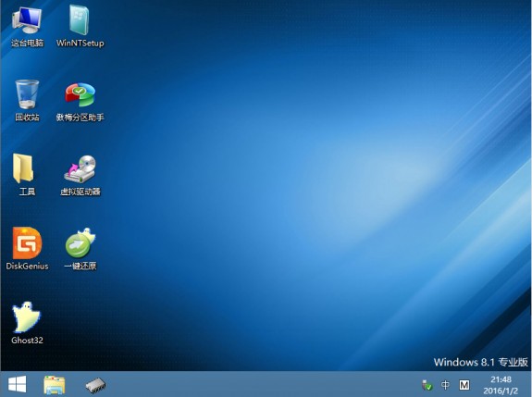This screenshot has height=397, width=532.
Task: Open the clock showing 21:48
Action: pos(501,385)
